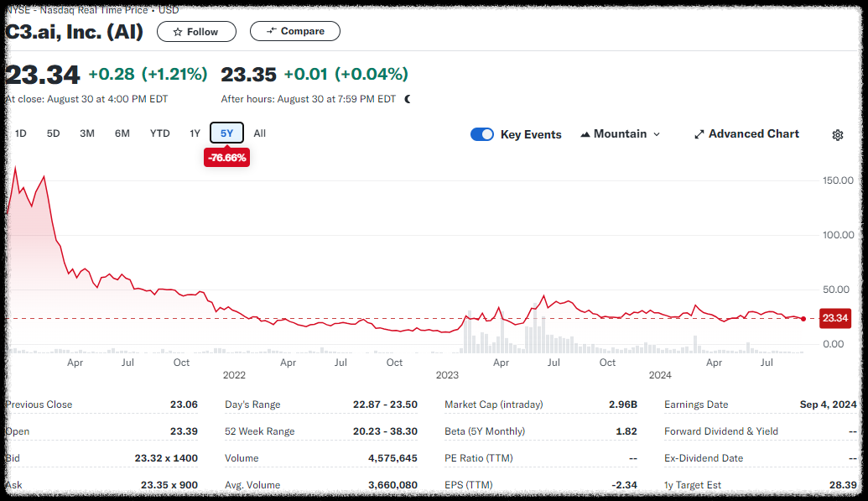Image resolution: width=868 pixels, height=501 pixels.
Task: Click the C3.ai, Inc. (AI) heading
Action: point(74,32)
